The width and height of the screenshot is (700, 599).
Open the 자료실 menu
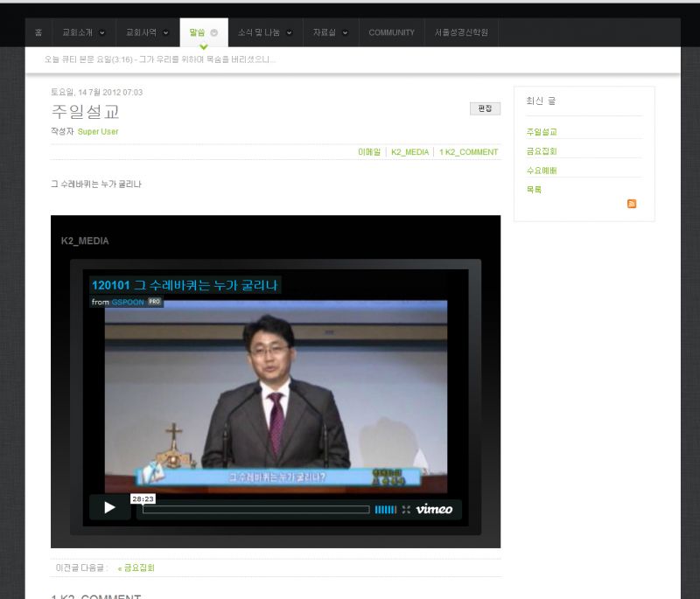[x=324, y=32]
